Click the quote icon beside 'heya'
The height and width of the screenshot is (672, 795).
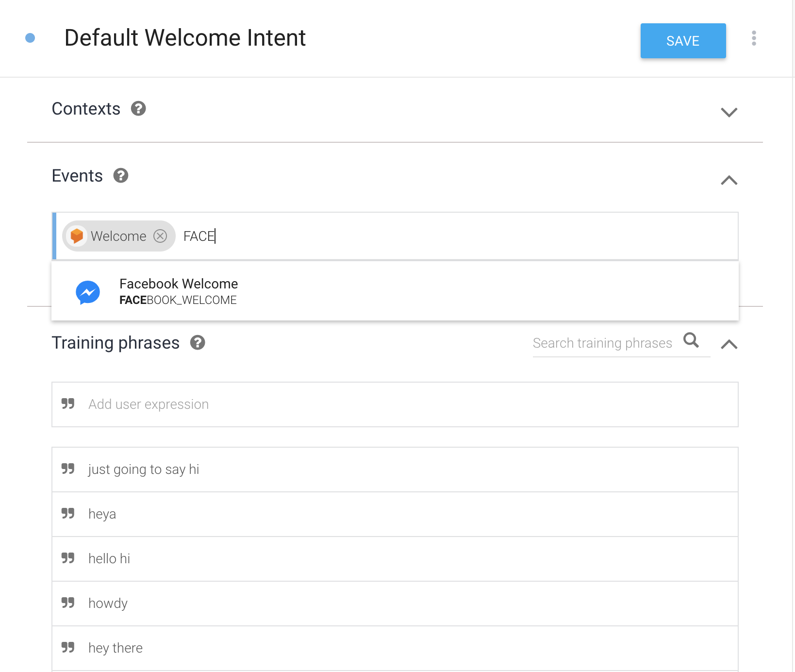click(68, 514)
